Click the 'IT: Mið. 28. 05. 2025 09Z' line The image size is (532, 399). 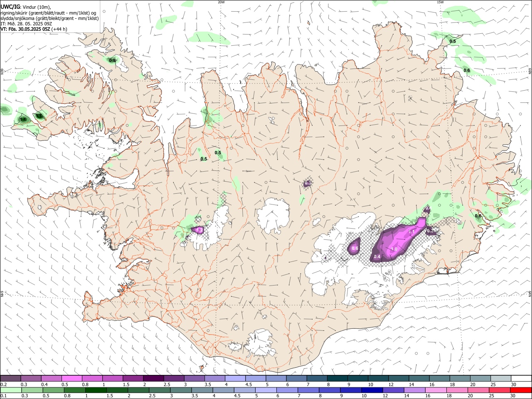point(26,24)
